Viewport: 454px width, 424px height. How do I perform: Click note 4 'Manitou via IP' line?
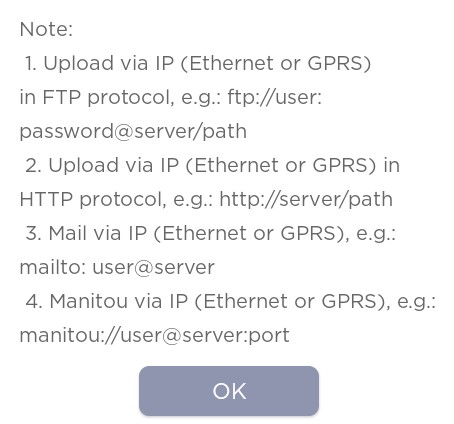click(x=231, y=301)
